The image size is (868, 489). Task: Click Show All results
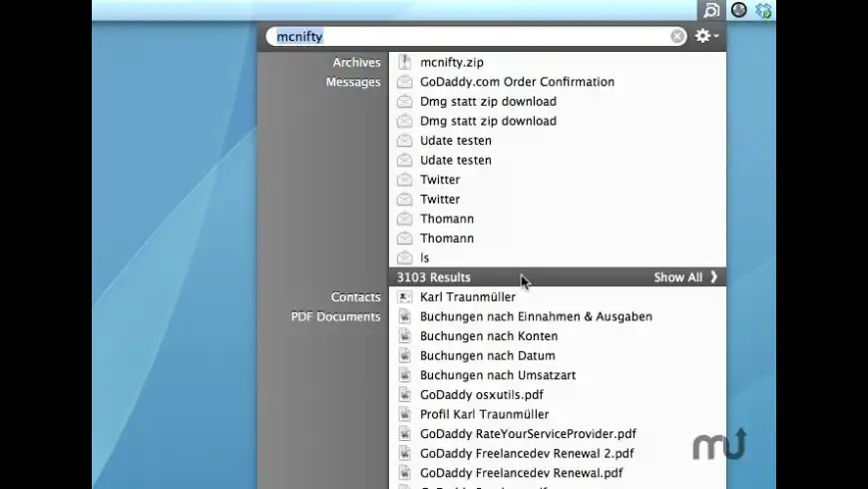click(677, 276)
